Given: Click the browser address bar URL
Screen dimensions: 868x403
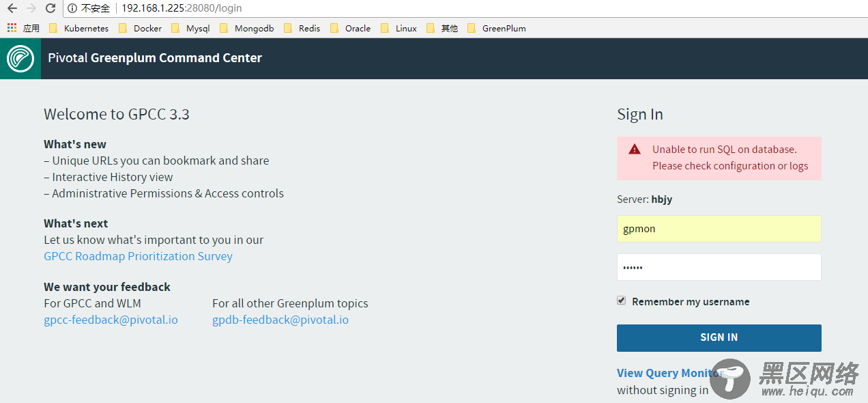Looking at the screenshot, I should tap(182, 8).
